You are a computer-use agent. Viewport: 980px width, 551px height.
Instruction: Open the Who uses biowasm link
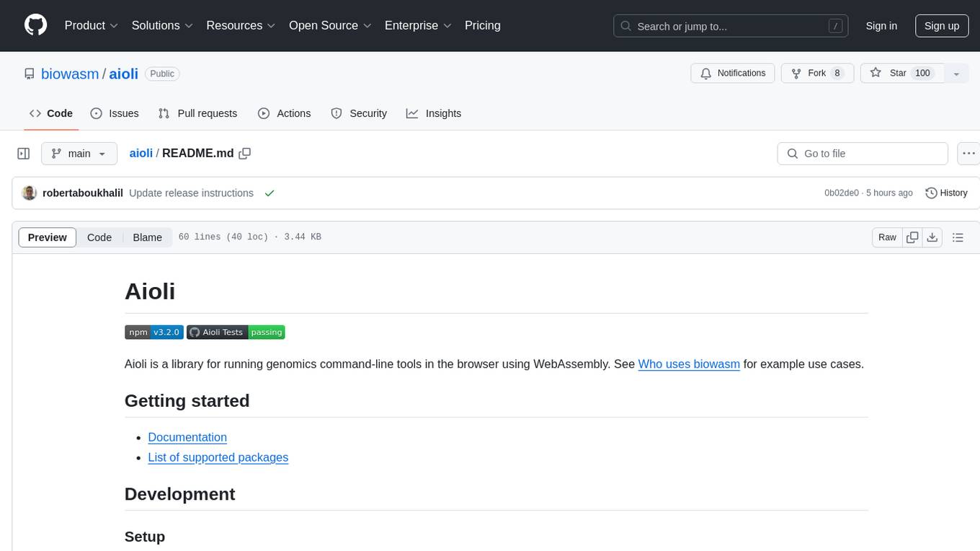(x=689, y=364)
